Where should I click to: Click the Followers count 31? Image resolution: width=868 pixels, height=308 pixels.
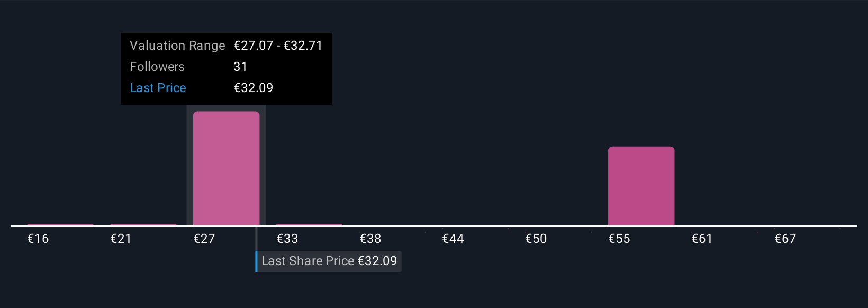tap(240, 67)
